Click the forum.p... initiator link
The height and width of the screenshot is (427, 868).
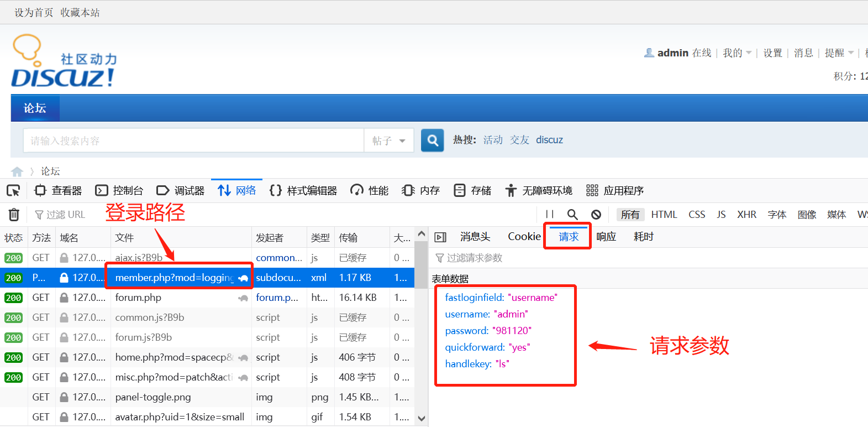277,298
